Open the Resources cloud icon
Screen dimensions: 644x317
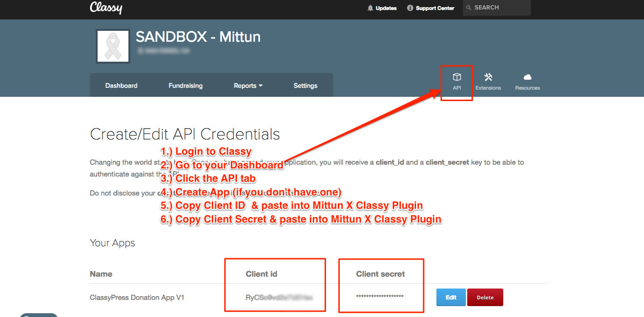pos(527,82)
